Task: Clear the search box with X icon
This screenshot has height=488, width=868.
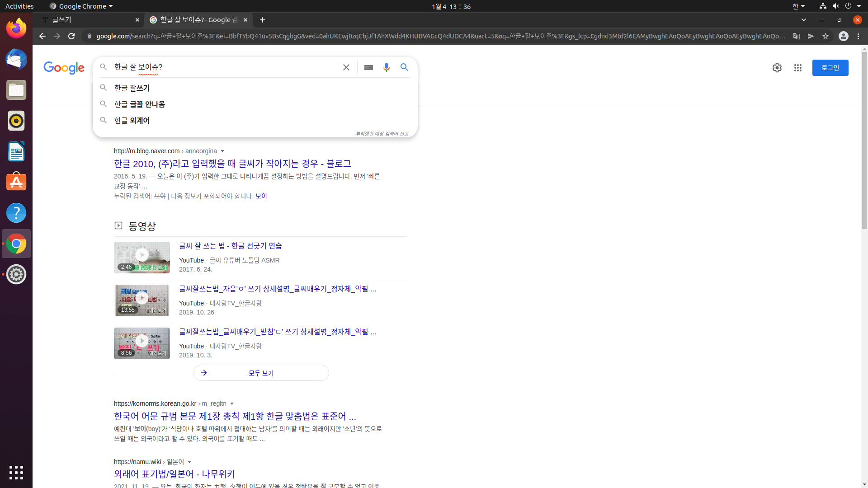Action: pyautogui.click(x=346, y=67)
